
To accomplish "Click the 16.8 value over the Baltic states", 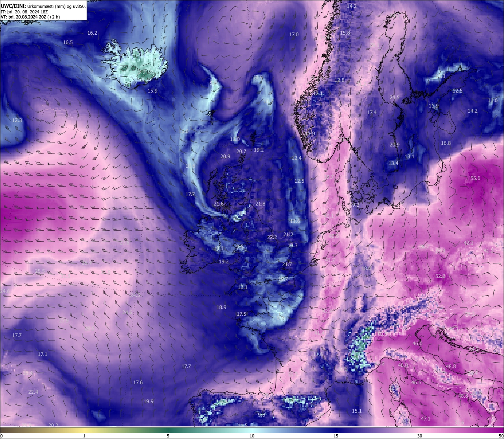I will pos(446,143).
